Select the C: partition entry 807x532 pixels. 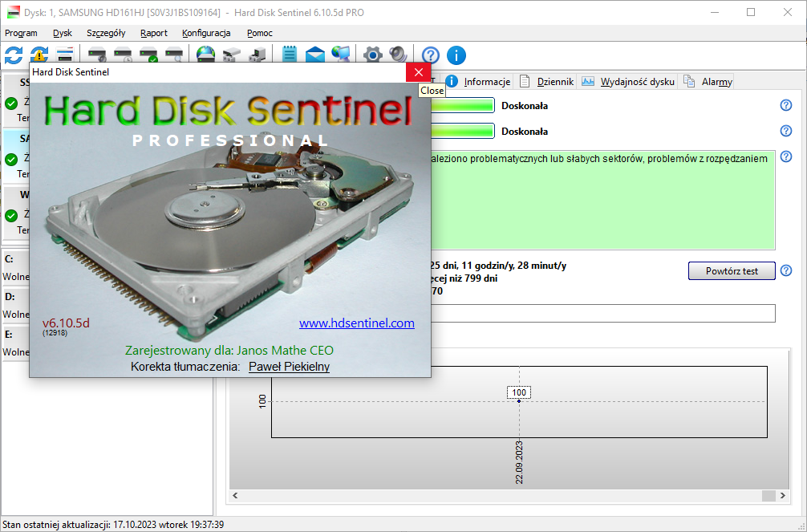pyautogui.click(x=17, y=268)
